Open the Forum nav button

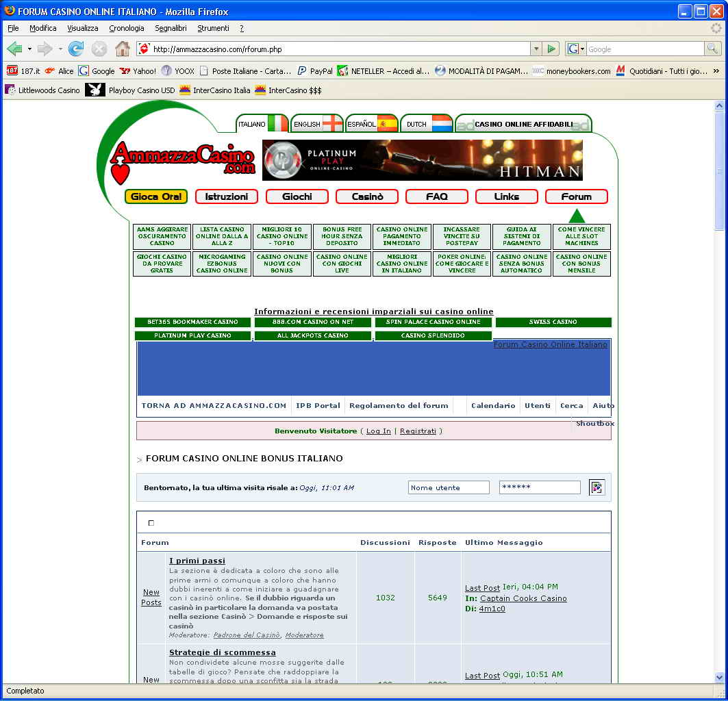(576, 196)
